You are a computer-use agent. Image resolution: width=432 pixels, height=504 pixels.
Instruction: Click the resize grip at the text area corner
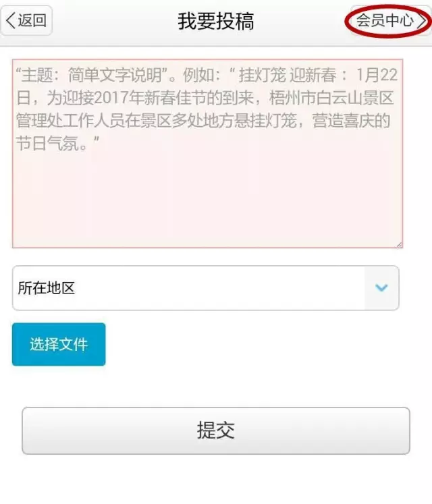[399, 245]
